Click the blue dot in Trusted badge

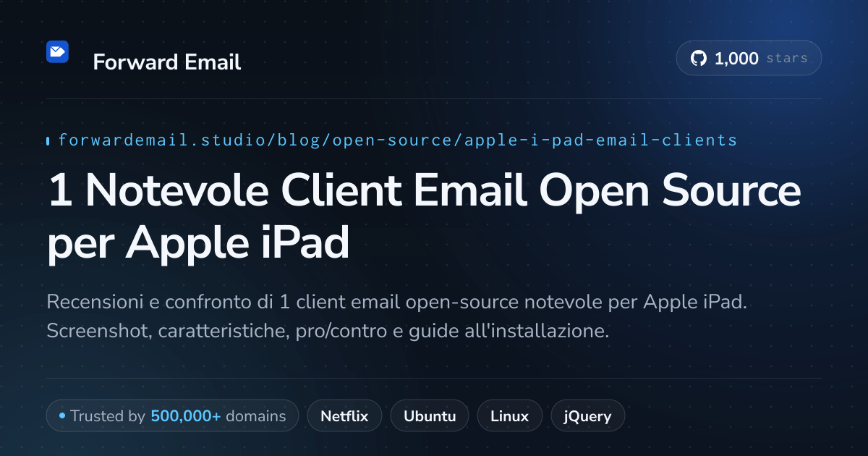[x=62, y=416]
